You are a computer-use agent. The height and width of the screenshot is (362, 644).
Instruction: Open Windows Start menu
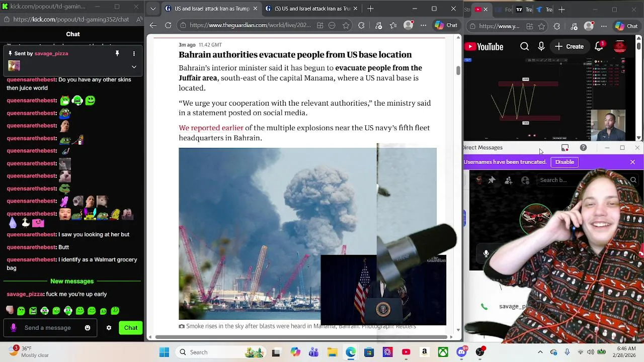pos(164,352)
